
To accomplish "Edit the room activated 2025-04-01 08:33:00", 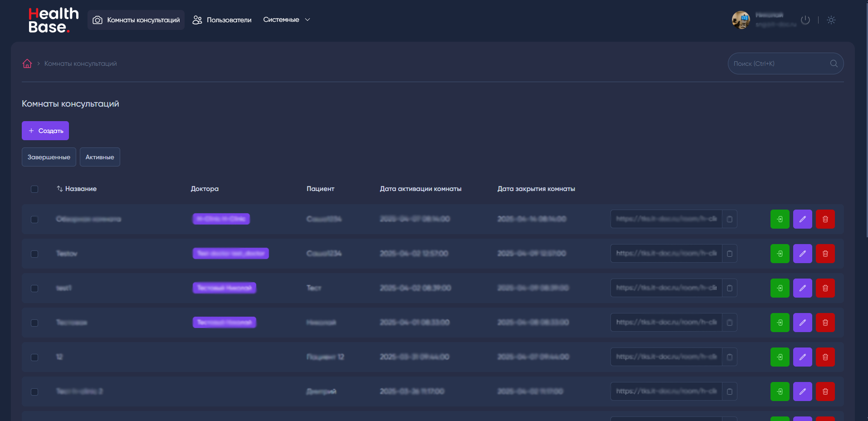I will click(803, 323).
